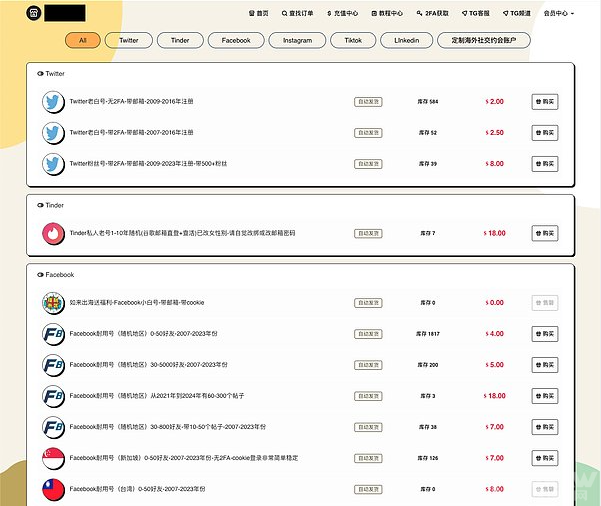Click the round emblem icon on the free Facebook listing
The image size is (601, 506).
point(53,302)
